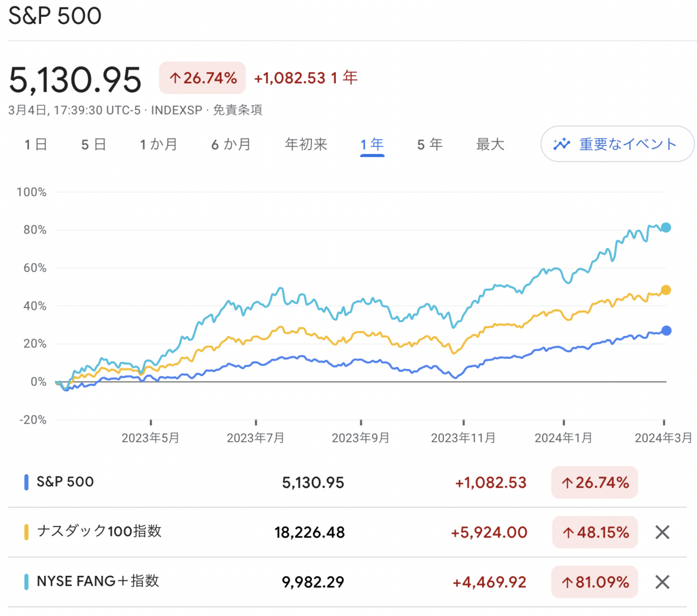Click the S&P 500 comparison row name
This screenshot has height=616, width=697.
coord(65,482)
